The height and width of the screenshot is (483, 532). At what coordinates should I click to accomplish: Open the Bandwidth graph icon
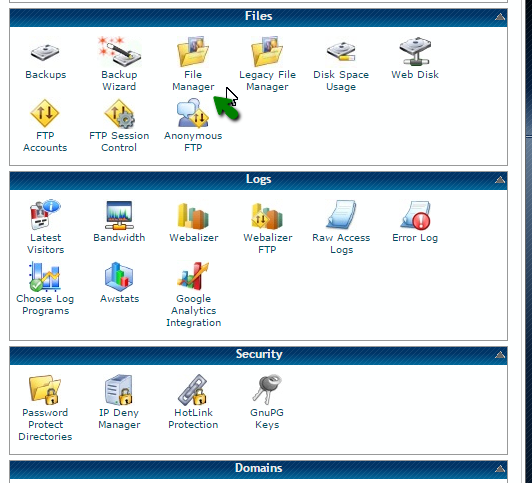pos(119,215)
